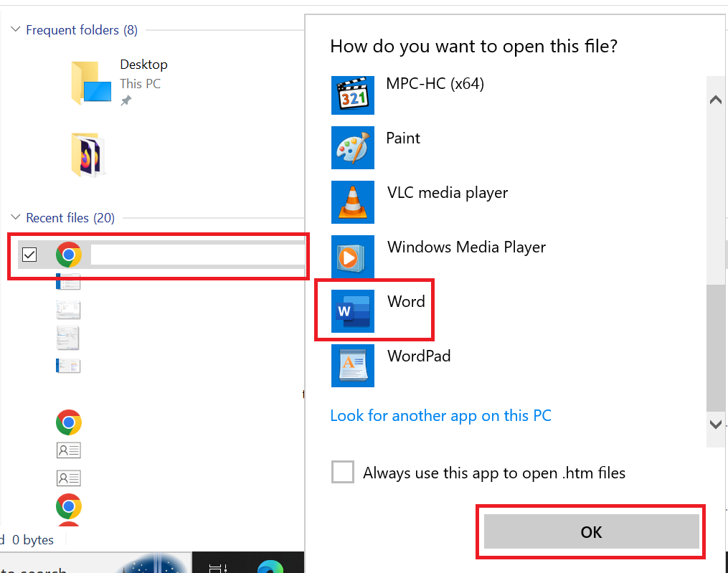Open the second contact card file icon
The height and width of the screenshot is (573, 728).
69,478
